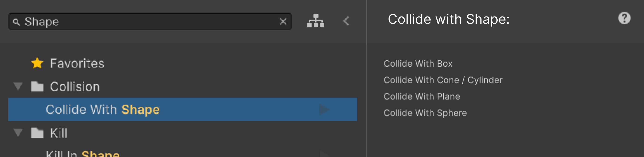
Task: Select the Collide With Shape entry
Action: click(x=103, y=110)
